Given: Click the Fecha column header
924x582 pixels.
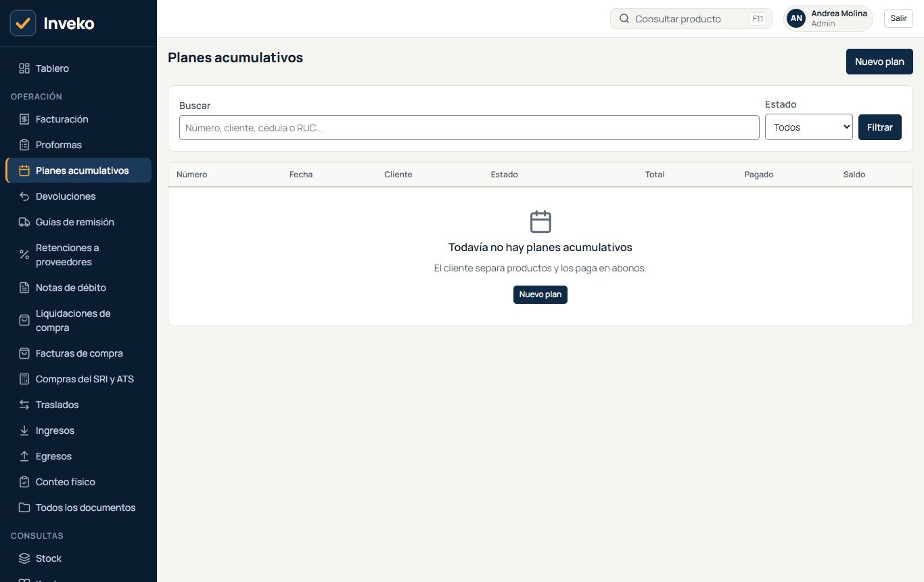Looking at the screenshot, I should pyautogui.click(x=301, y=175).
